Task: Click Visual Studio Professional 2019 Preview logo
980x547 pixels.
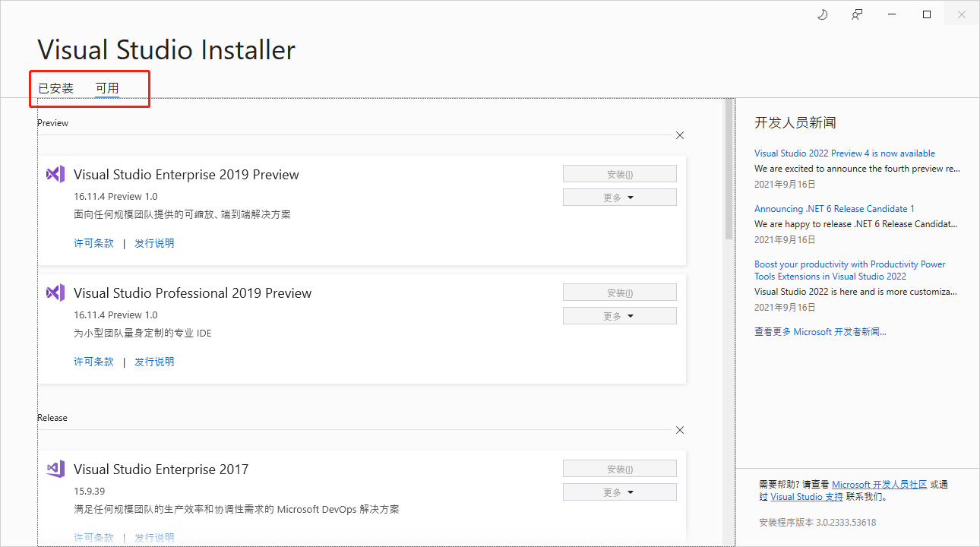Action: 55,292
